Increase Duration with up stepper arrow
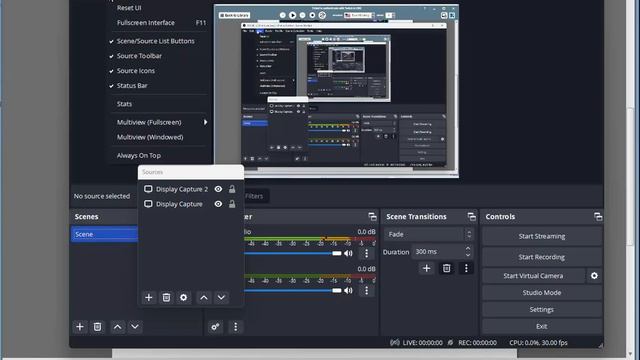The image size is (640, 360). coord(468,248)
